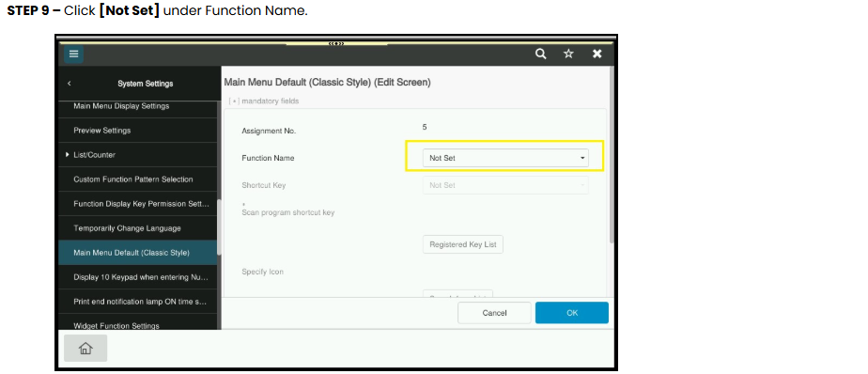Select Custom Function Pattern Selection
Screen dimensions: 868x374
tap(138, 179)
